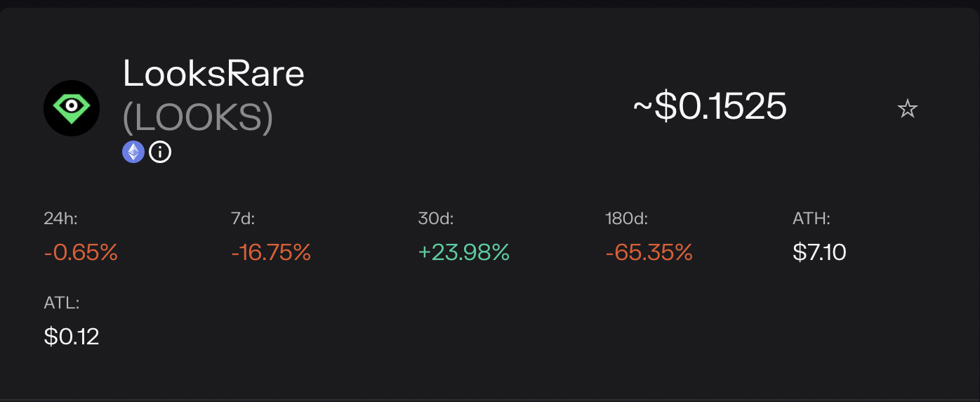
Task: Click the LooksRare token name
Action: 213,73
